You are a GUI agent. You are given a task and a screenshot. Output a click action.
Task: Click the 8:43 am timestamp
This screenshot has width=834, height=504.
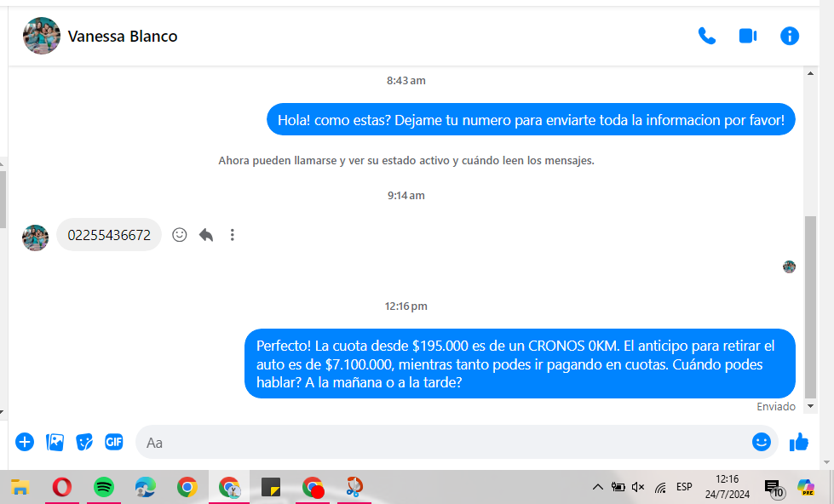(x=405, y=81)
